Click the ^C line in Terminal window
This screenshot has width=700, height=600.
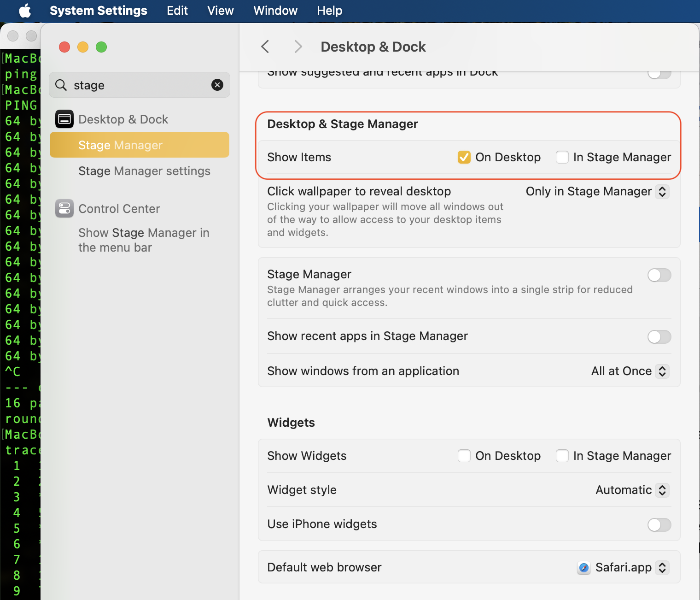coord(12,371)
